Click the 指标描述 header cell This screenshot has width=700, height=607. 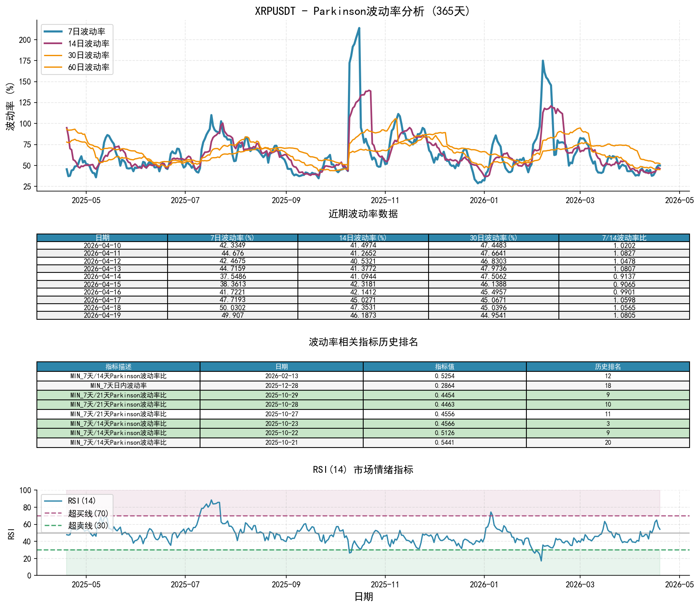pos(118,367)
